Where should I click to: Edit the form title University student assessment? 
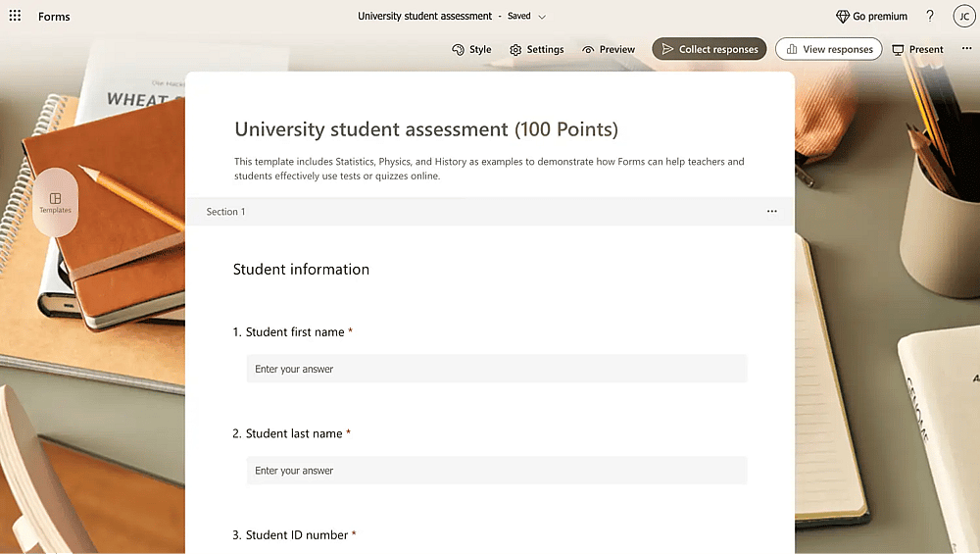(426, 129)
